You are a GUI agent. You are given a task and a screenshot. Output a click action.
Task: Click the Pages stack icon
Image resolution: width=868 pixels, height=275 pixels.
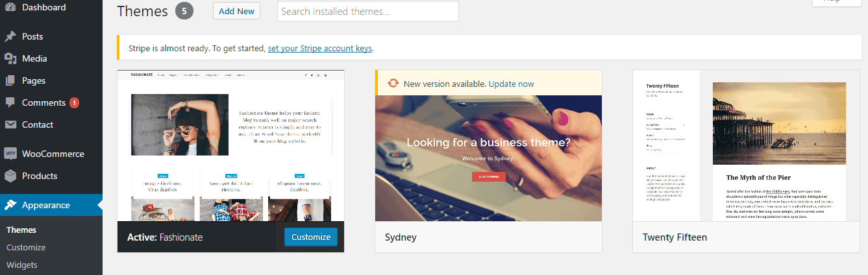pos(10,80)
